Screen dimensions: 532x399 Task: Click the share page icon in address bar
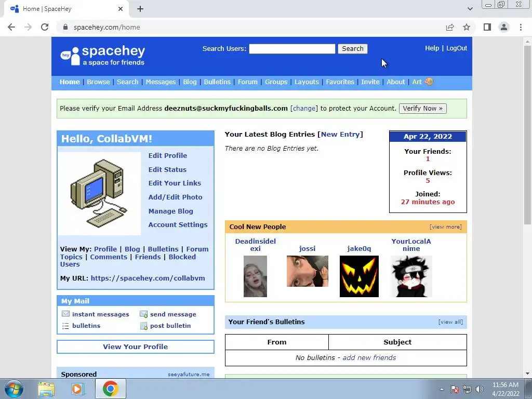point(450,27)
